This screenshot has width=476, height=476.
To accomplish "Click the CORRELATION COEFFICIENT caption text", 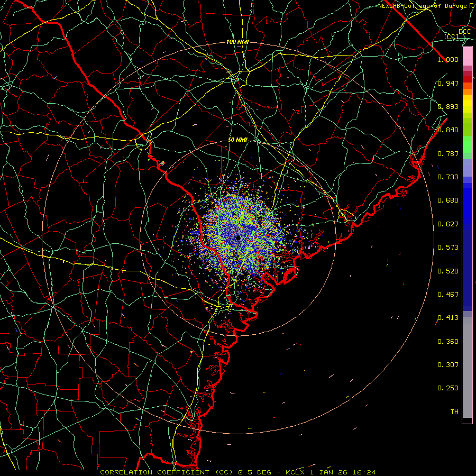I will pos(154,472).
